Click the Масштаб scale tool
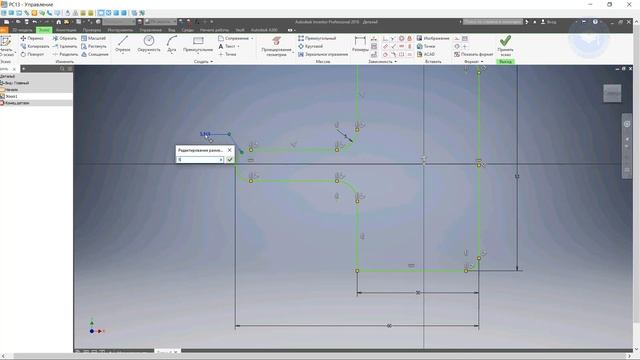This screenshot has width=640, height=360. (x=93, y=38)
